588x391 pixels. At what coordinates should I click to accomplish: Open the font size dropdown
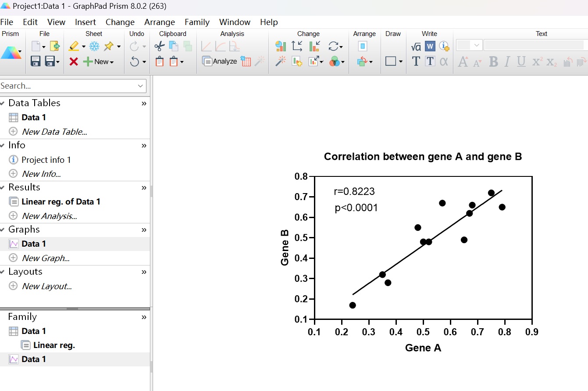click(477, 45)
